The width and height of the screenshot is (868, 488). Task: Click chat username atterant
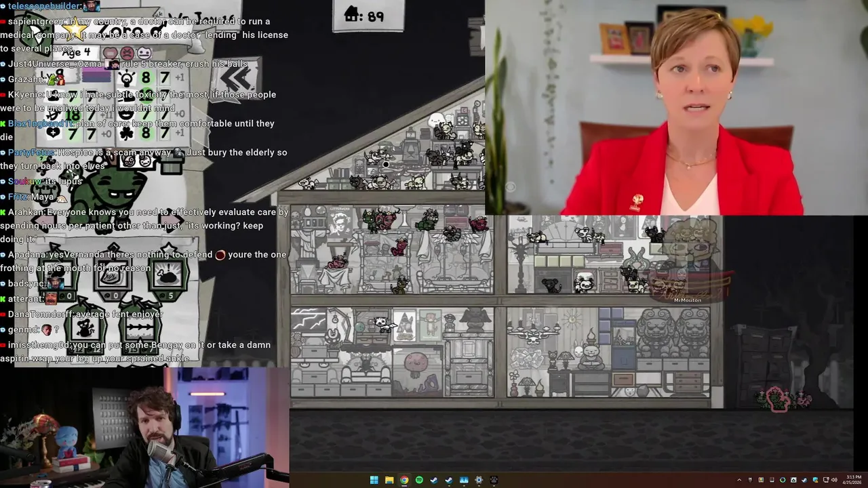click(x=25, y=299)
